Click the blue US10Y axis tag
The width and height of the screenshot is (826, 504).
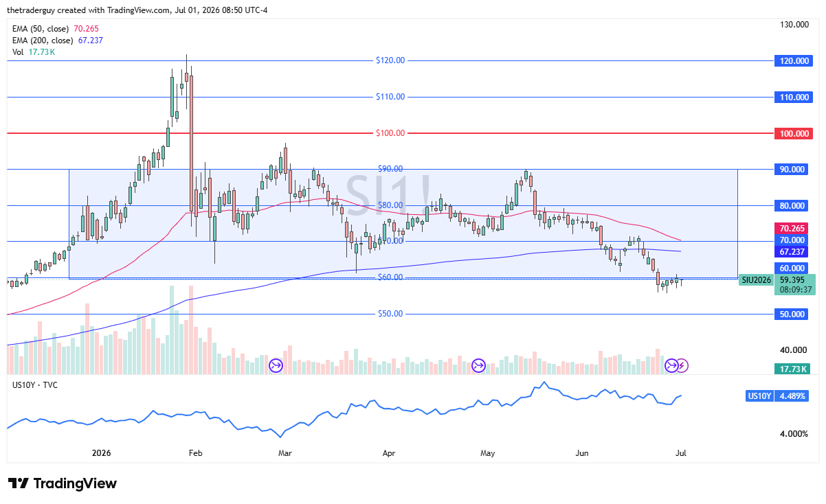click(759, 396)
